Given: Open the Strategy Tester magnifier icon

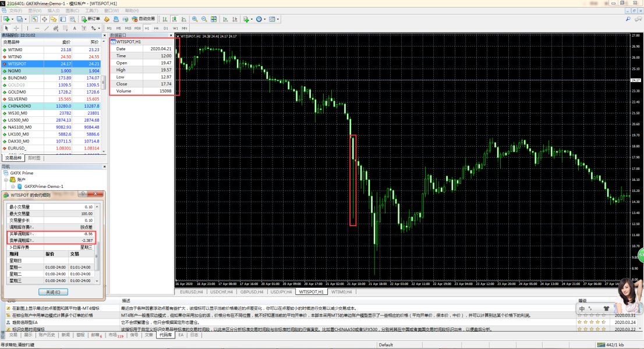Looking at the screenshot, I should pos(73,19).
